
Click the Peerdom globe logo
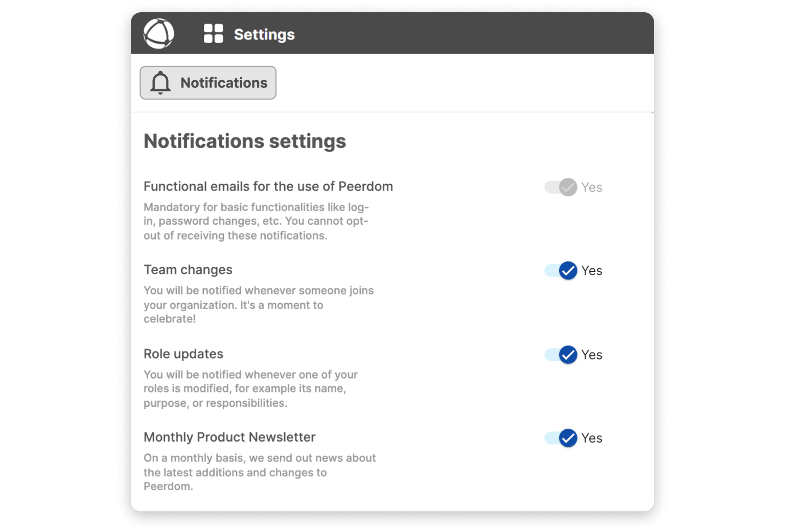coord(158,34)
